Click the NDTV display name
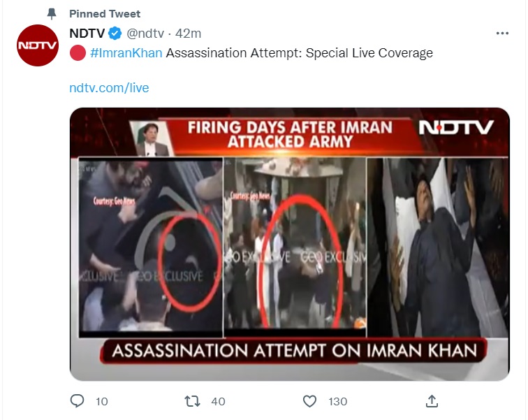 tap(86, 34)
